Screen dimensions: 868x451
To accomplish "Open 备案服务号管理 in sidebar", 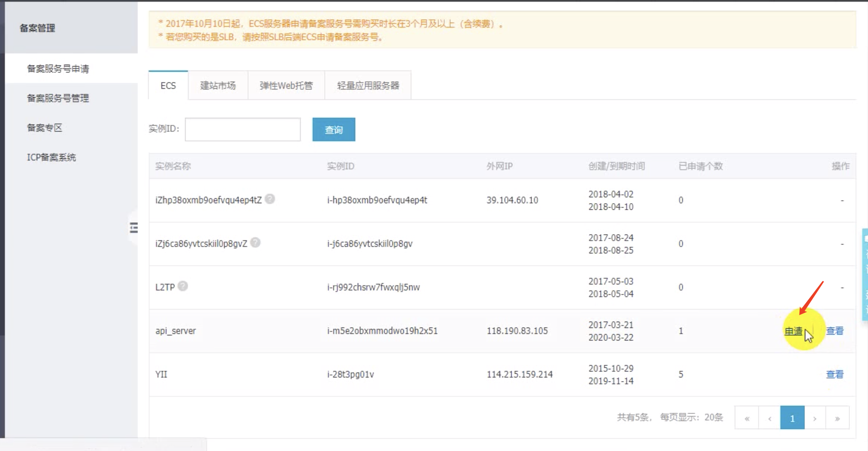I will tap(58, 98).
